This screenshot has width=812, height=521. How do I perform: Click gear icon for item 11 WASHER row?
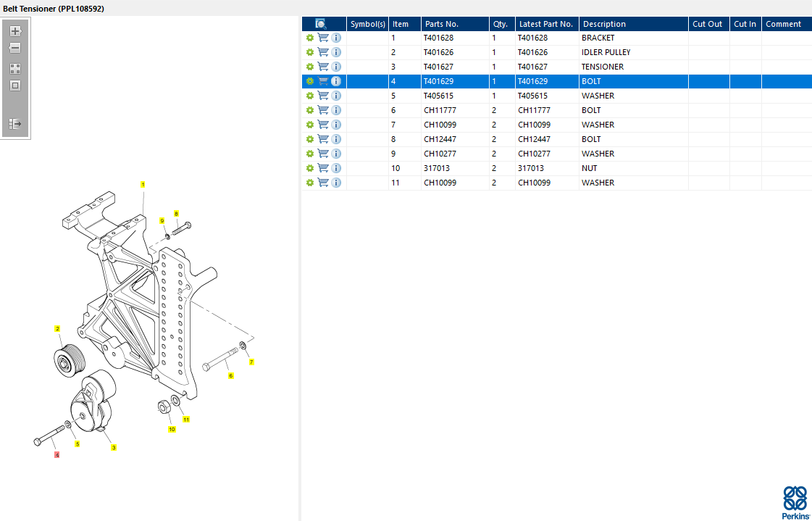[310, 183]
